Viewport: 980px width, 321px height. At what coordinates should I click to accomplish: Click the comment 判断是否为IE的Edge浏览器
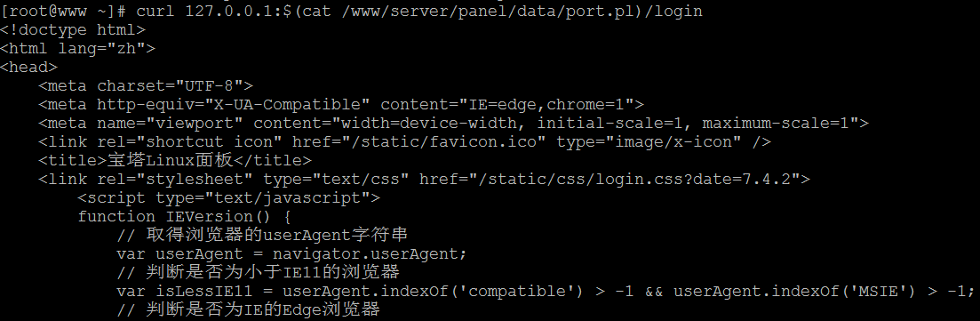coord(248,309)
